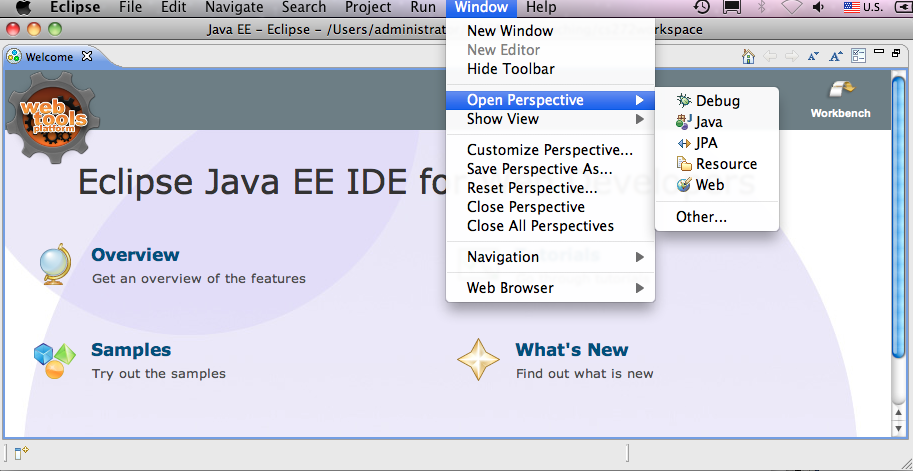
Task: Click the Samples shapes icon
Action: [55, 361]
